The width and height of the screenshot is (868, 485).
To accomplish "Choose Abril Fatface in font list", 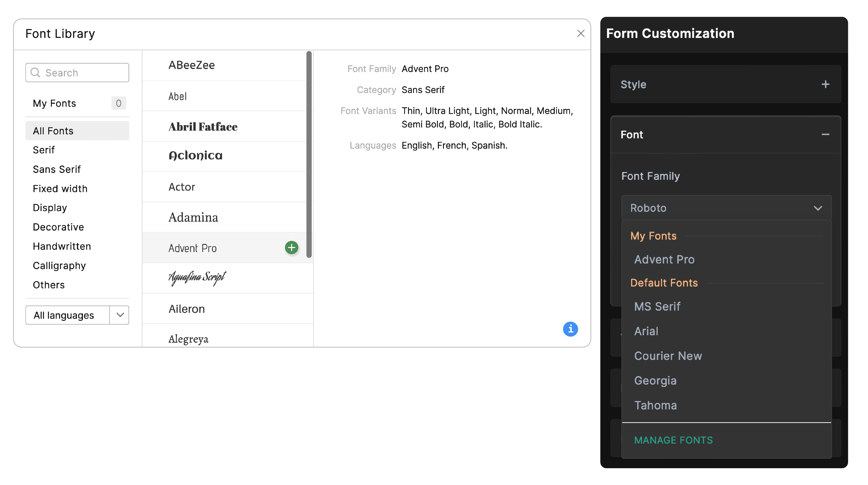I will pyautogui.click(x=224, y=126).
